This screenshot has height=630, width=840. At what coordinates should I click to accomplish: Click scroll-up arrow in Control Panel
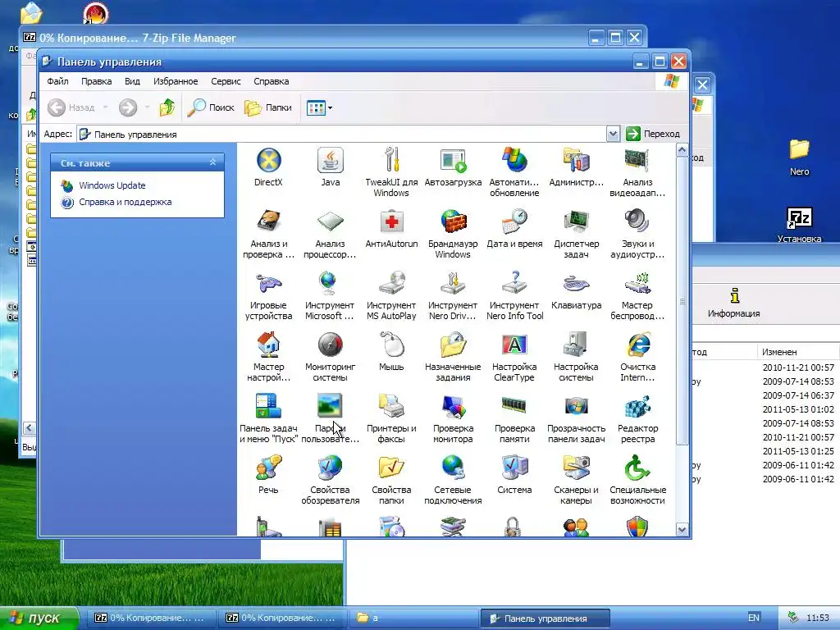pyautogui.click(x=682, y=151)
